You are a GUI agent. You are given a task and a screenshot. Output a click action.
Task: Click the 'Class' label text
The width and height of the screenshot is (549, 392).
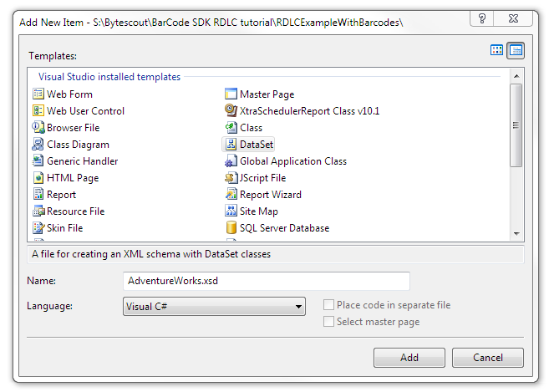(x=251, y=128)
